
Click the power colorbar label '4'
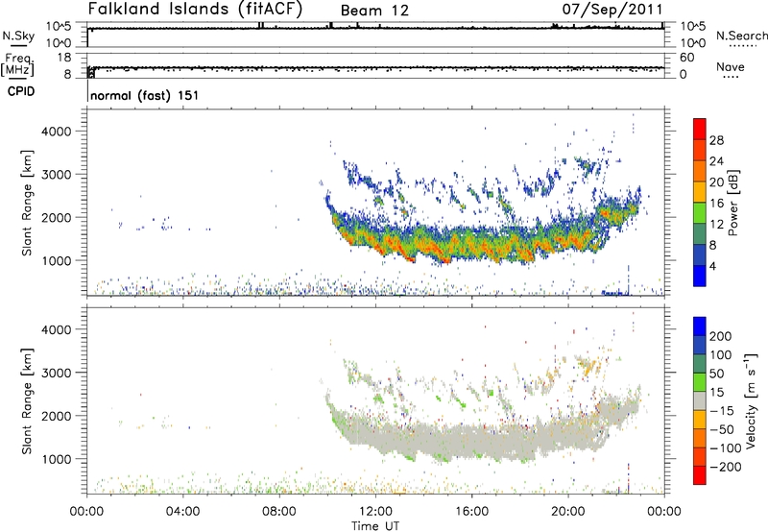pyautogui.click(x=712, y=266)
